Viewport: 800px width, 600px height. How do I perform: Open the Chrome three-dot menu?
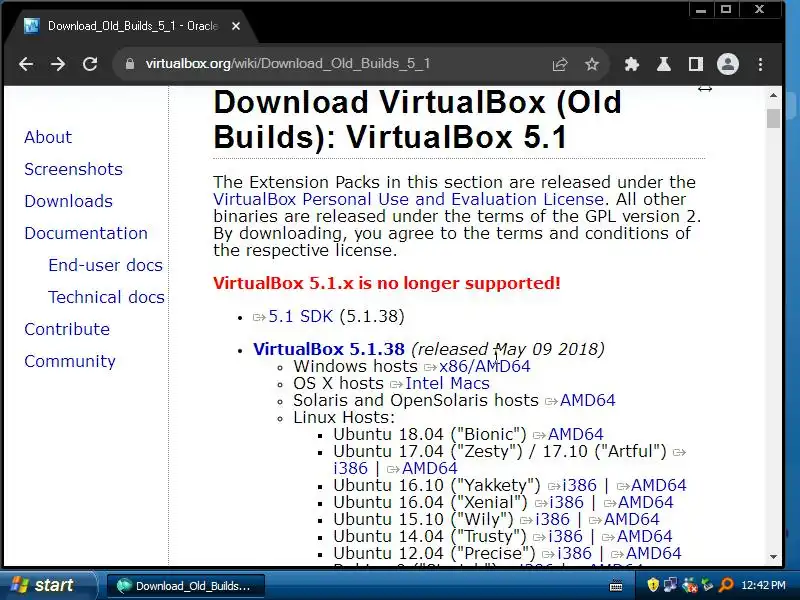760,64
